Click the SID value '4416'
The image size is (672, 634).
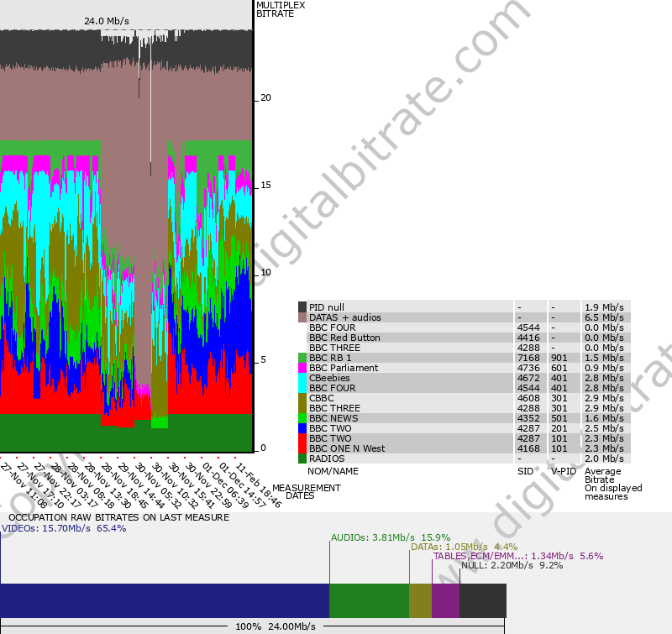[x=528, y=338]
